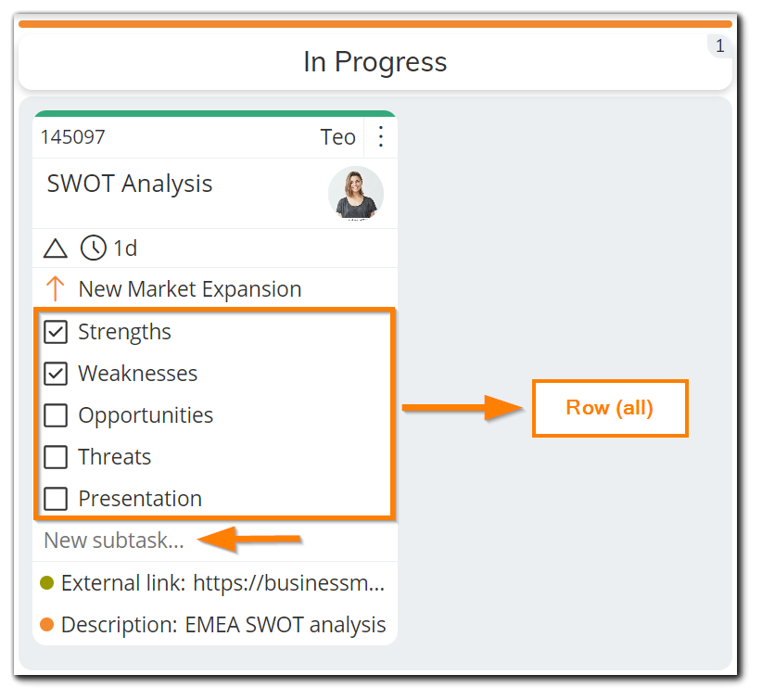The width and height of the screenshot is (762, 700).
Task: Click the New subtask input field
Action: tap(215, 541)
